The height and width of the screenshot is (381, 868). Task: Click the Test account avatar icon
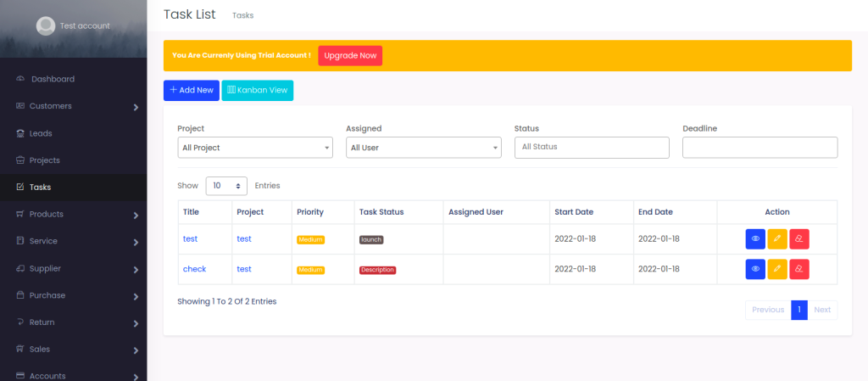(46, 25)
